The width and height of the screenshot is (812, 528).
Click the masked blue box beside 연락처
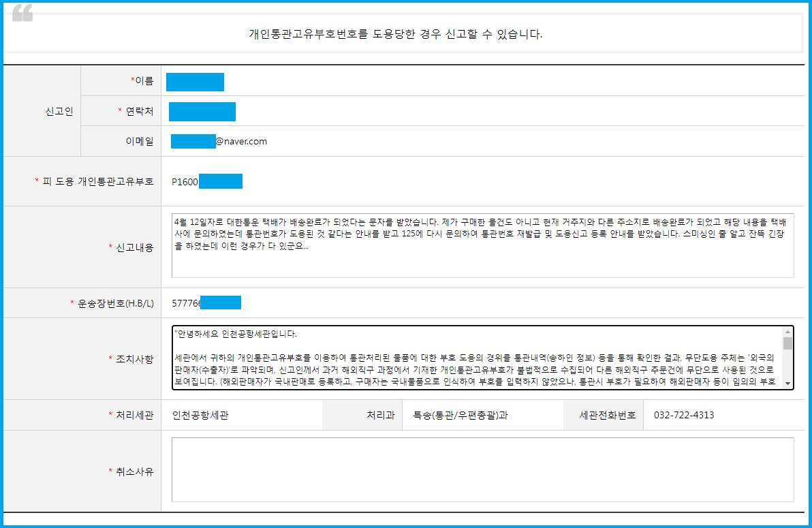click(202, 111)
